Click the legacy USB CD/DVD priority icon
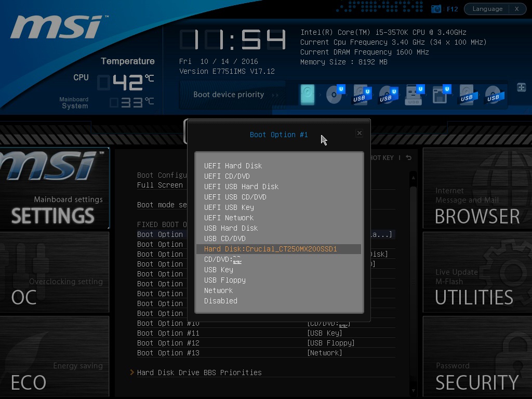Viewport: 532px width, 399px height. tap(495, 95)
